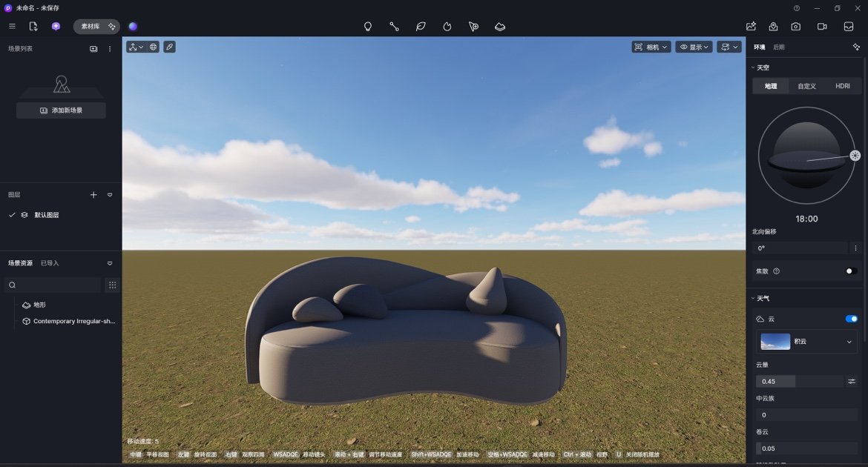Open the 相机 camera dropdown
The height and width of the screenshot is (467, 868).
pos(651,47)
